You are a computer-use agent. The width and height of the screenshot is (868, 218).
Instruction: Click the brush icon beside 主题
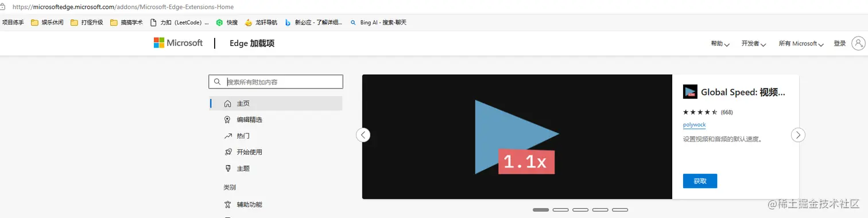click(227, 169)
